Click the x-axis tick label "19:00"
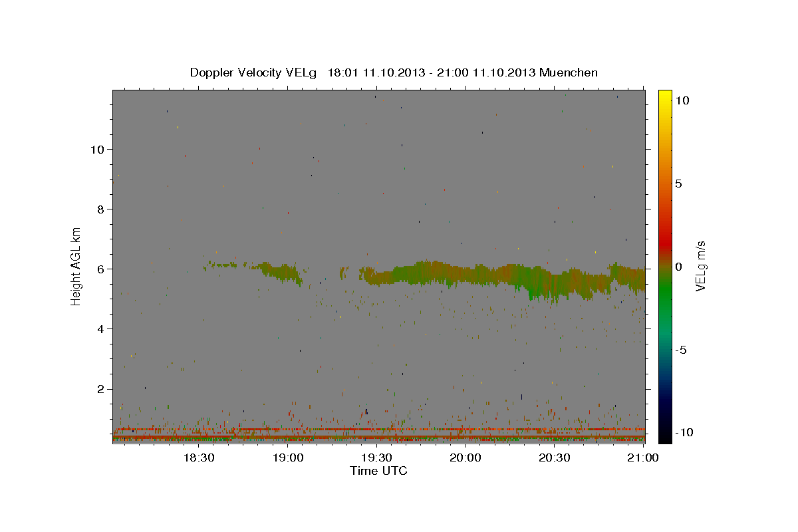Screen dimensions: 798x532 coord(289,458)
